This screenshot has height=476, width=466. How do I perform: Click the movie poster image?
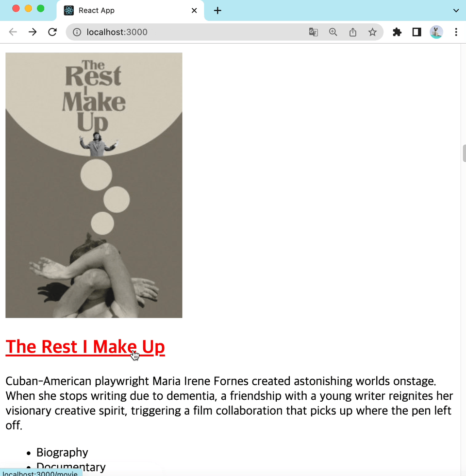[94, 185]
